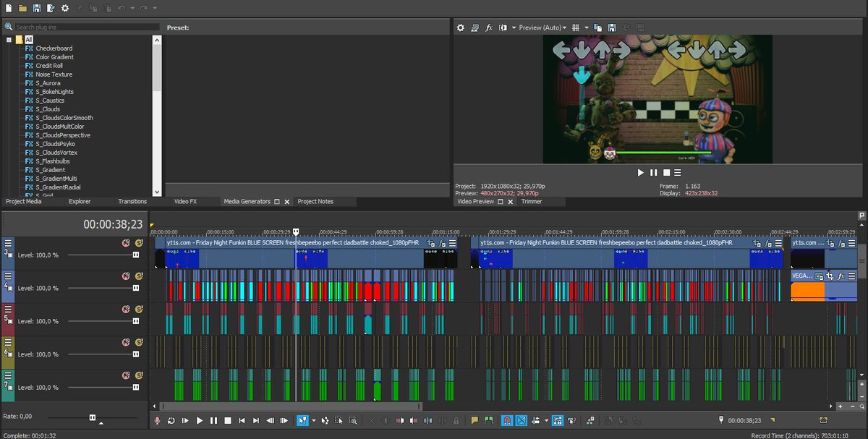Mute track 7

pos(126,375)
